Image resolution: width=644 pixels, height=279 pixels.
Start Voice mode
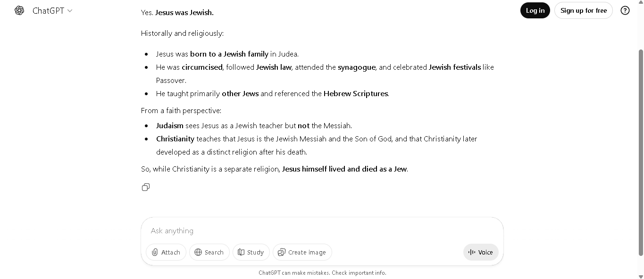481,252
